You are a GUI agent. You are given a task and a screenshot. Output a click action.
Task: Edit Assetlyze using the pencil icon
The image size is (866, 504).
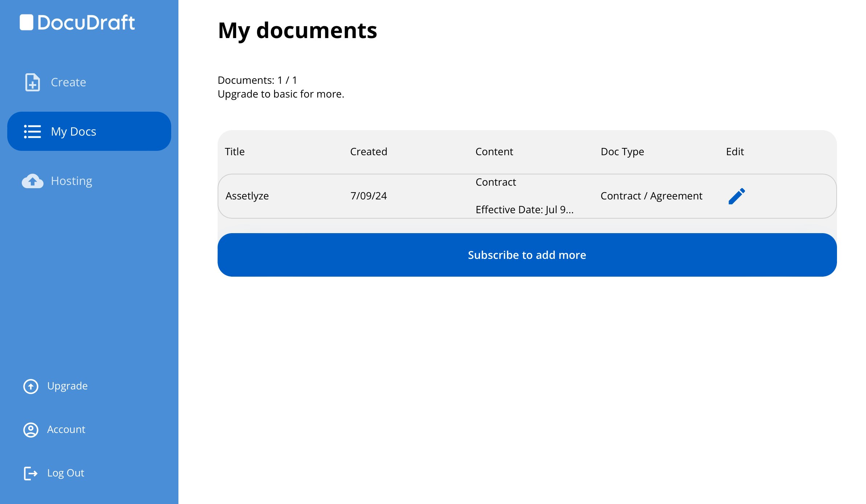click(737, 196)
